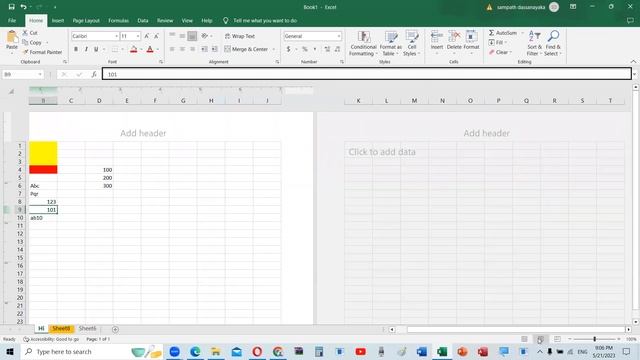
Task: Click Merge & Center
Action: (246, 49)
